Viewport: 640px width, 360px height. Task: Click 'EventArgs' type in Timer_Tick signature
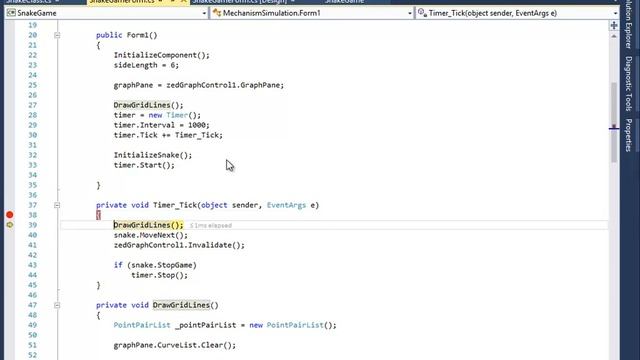click(286, 205)
